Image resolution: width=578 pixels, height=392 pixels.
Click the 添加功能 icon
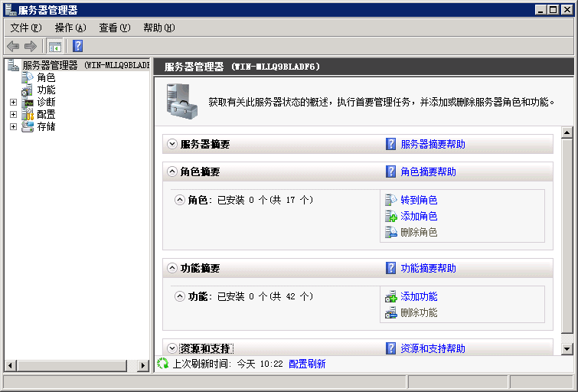[390, 296]
